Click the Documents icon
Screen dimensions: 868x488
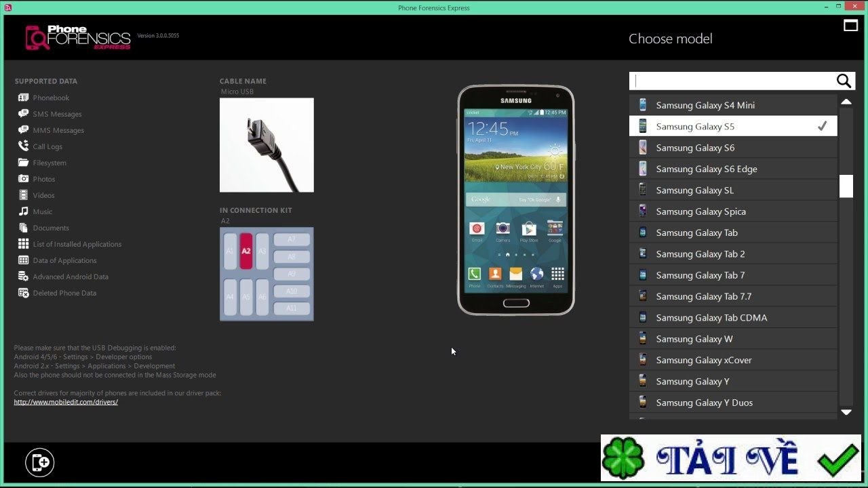(x=23, y=228)
